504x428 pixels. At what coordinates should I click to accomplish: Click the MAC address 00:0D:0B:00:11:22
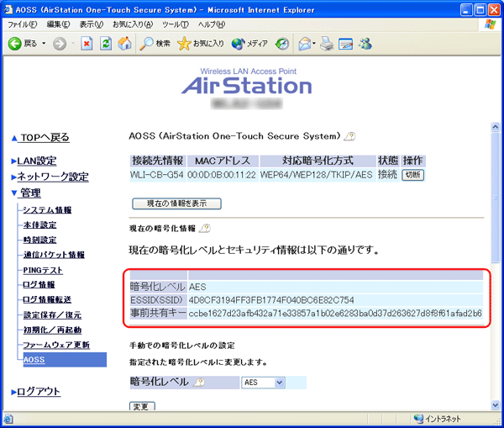(222, 175)
